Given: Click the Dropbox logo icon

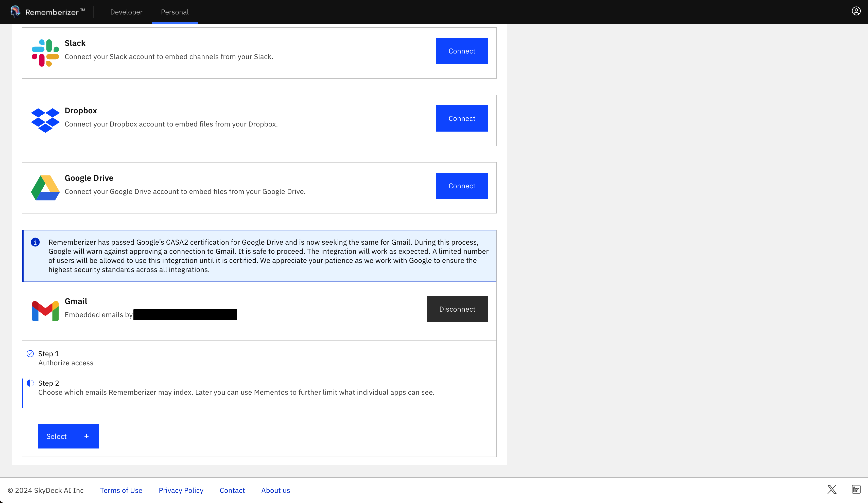Looking at the screenshot, I should pyautogui.click(x=45, y=120).
